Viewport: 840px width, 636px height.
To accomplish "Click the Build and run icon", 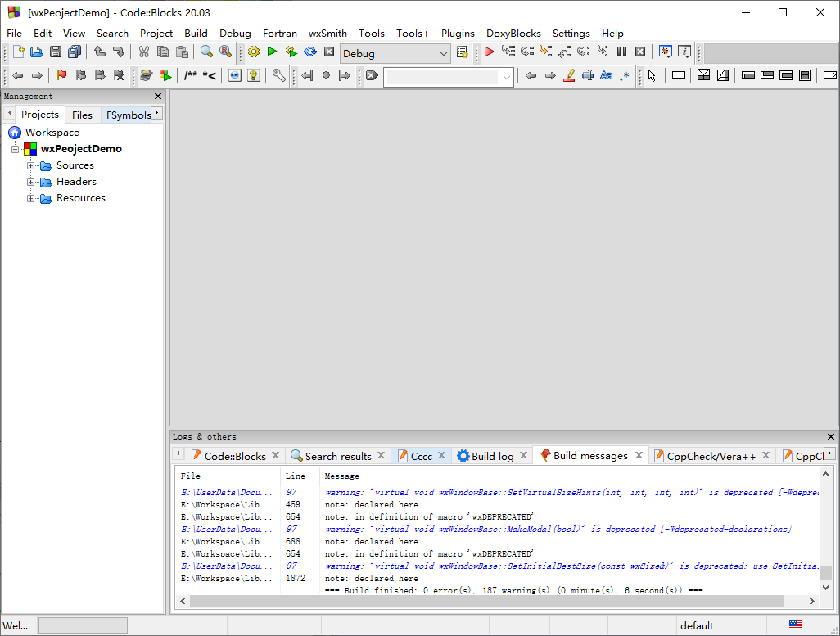I will coord(291,52).
